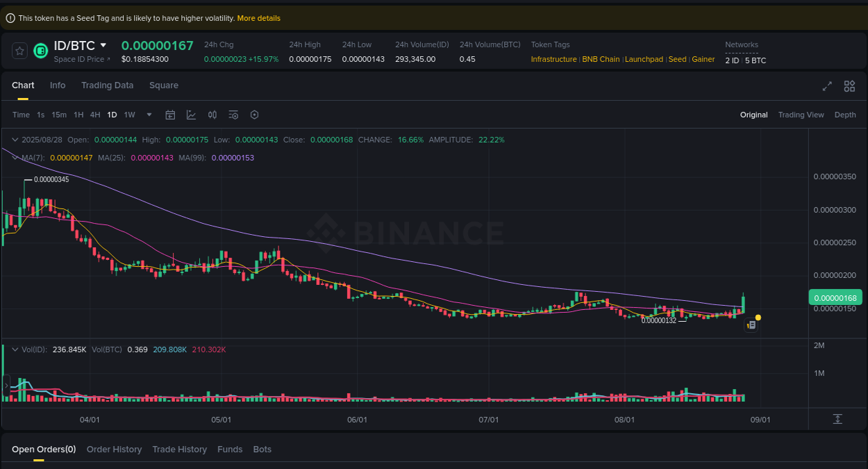868x469 pixels.
Task: Open the chart settings gear icon
Action: [254, 115]
